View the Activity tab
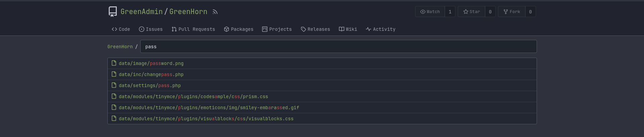Viewport: 644px width, 137px height. pyautogui.click(x=381, y=29)
